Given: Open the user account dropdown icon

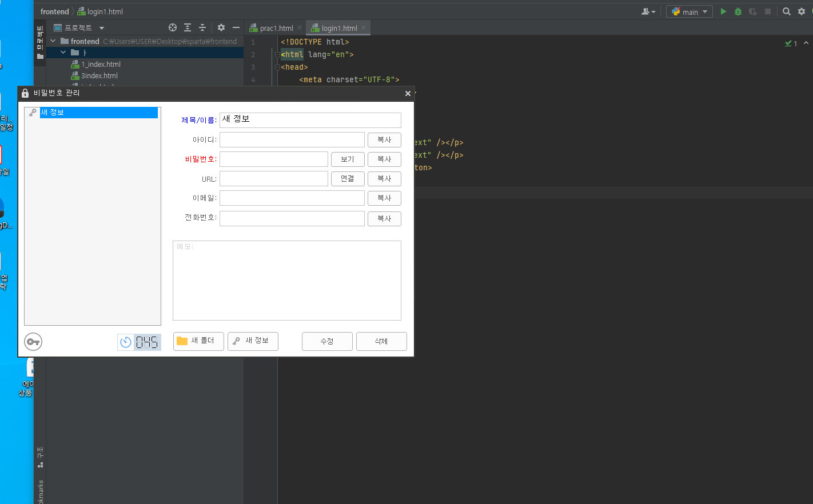Looking at the screenshot, I should (648, 11).
